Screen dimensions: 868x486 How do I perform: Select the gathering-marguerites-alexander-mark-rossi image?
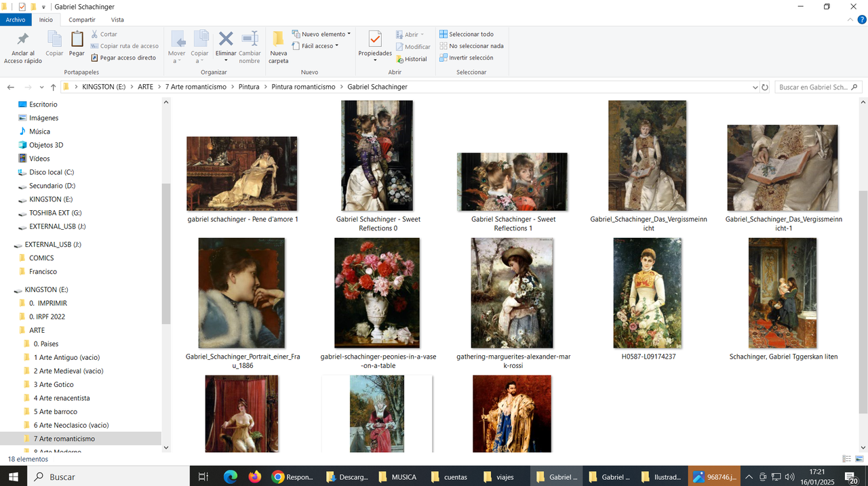pos(512,293)
